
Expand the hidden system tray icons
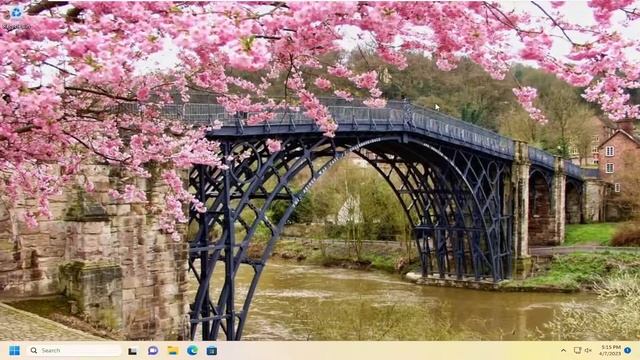coord(563,351)
